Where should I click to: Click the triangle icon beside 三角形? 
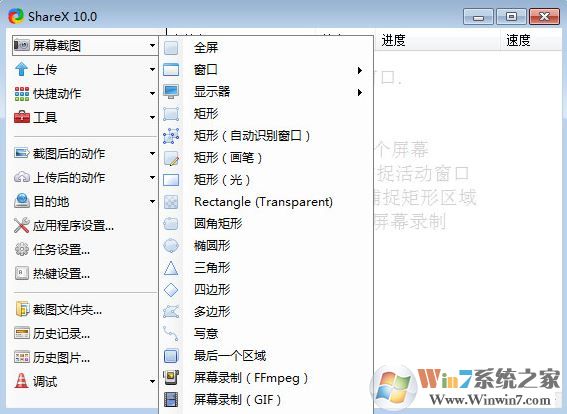tap(171, 268)
